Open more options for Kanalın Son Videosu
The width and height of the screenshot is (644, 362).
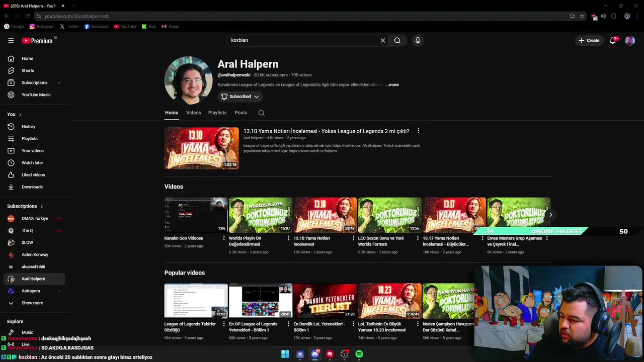pos(224,238)
